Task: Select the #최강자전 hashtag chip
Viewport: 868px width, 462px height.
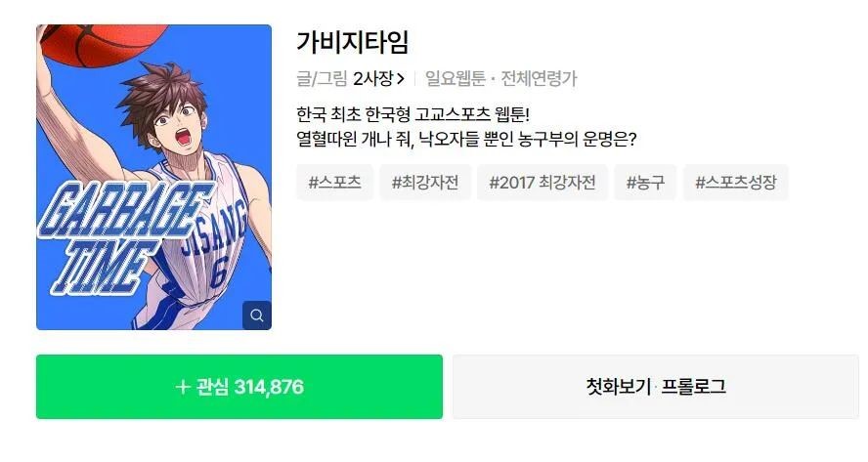Action: click(x=425, y=182)
